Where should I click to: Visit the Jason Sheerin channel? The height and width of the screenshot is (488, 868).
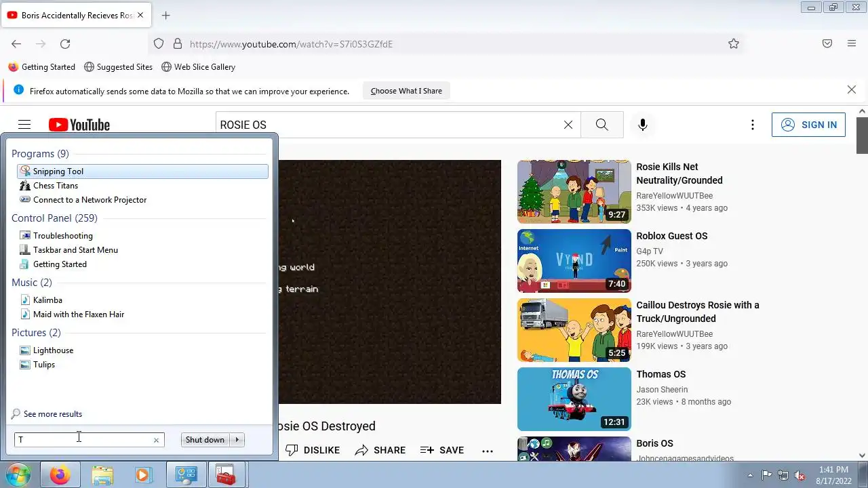[662, 390]
